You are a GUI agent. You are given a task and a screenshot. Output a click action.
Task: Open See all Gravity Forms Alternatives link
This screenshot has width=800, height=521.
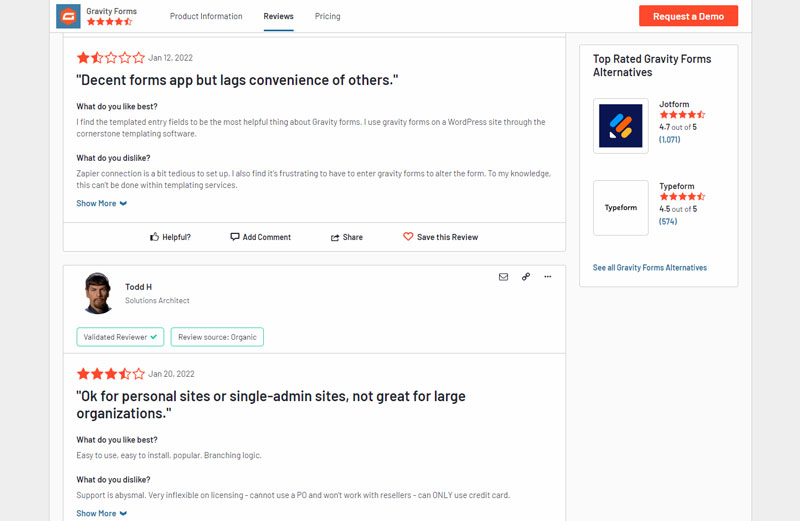point(649,268)
